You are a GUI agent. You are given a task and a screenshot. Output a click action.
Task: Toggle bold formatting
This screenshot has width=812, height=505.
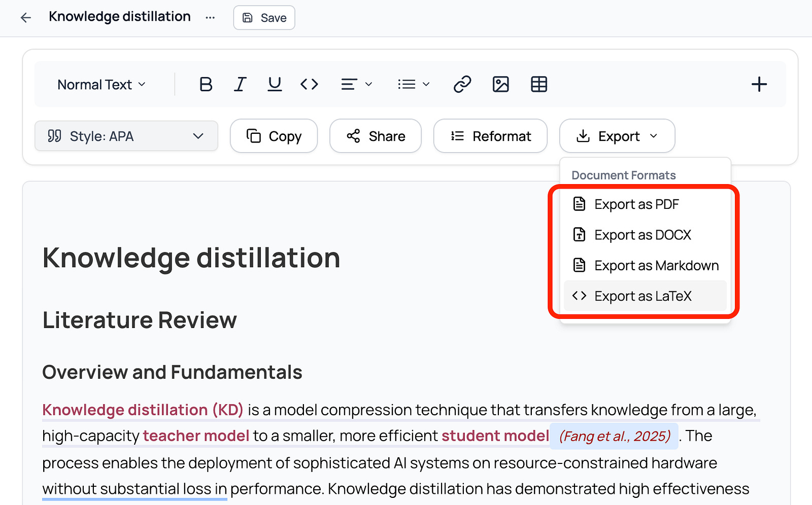click(206, 84)
